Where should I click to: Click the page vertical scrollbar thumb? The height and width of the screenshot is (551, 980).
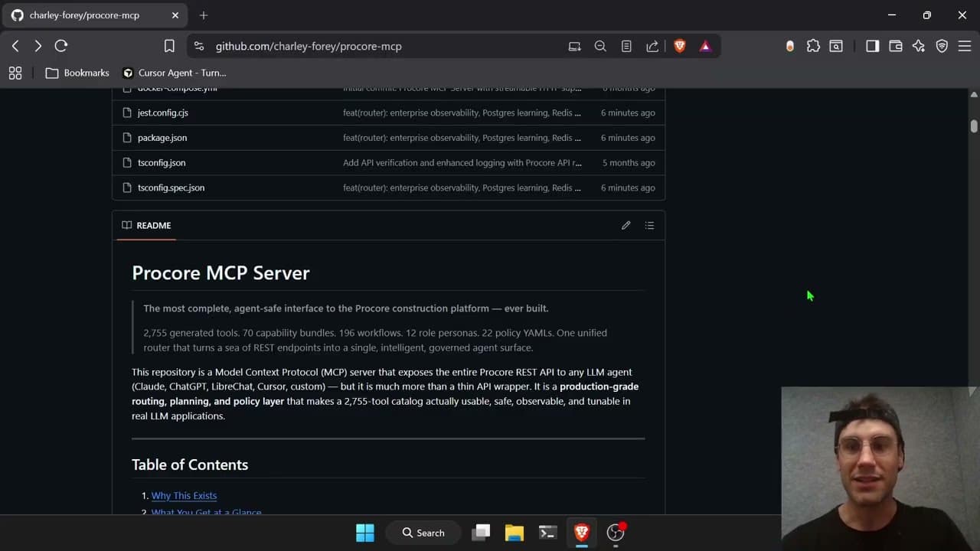pos(974,126)
